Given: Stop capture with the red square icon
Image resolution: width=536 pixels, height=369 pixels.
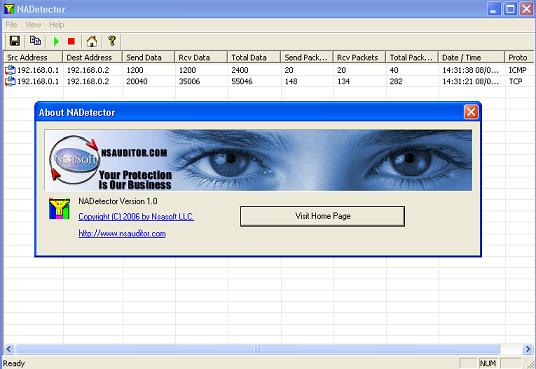Looking at the screenshot, I should tap(71, 42).
